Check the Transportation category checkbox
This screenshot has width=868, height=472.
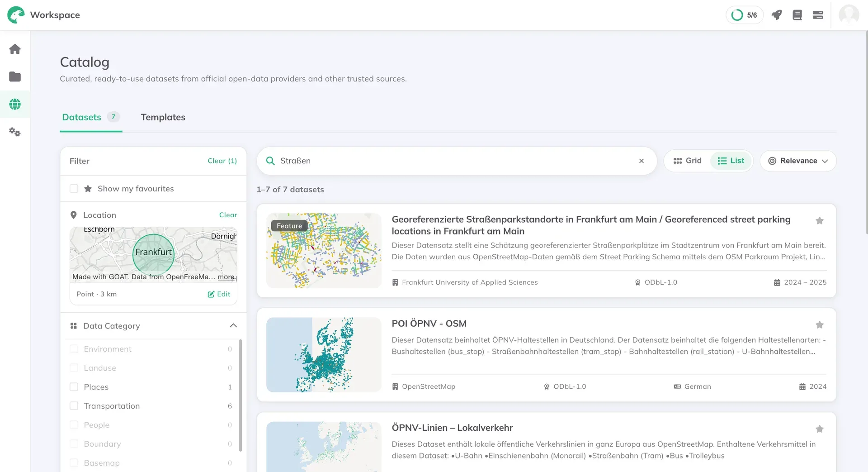[x=74, y=406]
